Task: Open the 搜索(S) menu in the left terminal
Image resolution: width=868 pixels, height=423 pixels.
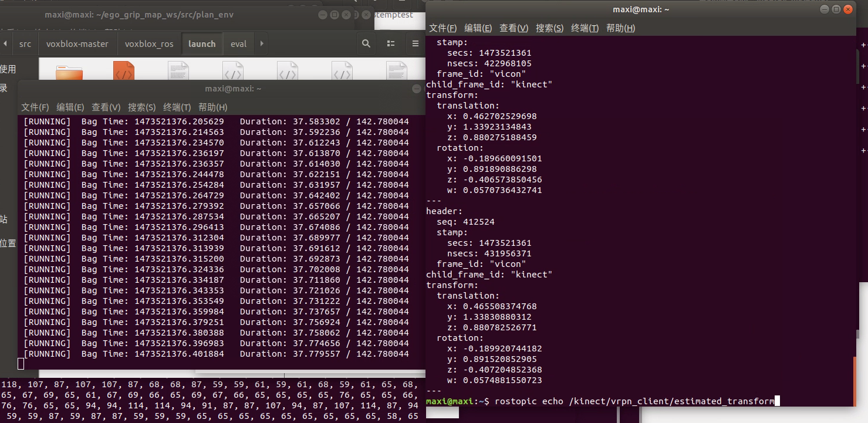Action: 141,107
